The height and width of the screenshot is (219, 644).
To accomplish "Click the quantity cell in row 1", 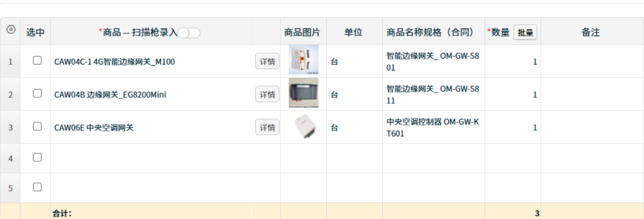I will (x=513, y=62).
